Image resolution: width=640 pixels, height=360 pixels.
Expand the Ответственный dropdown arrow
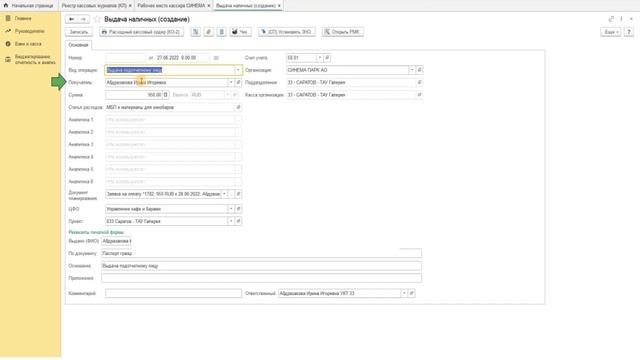click(x=404, y=293)
